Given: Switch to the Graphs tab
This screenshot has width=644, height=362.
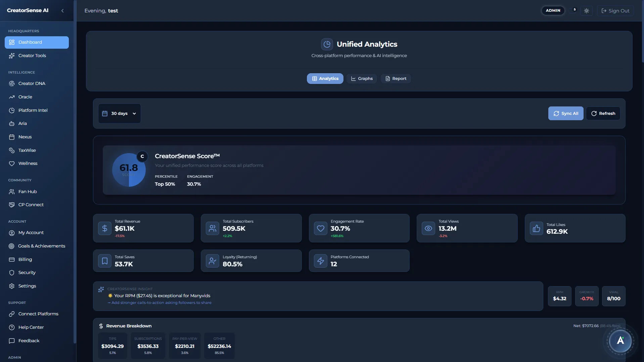Looking at the screenshot, I should point(362,78).
